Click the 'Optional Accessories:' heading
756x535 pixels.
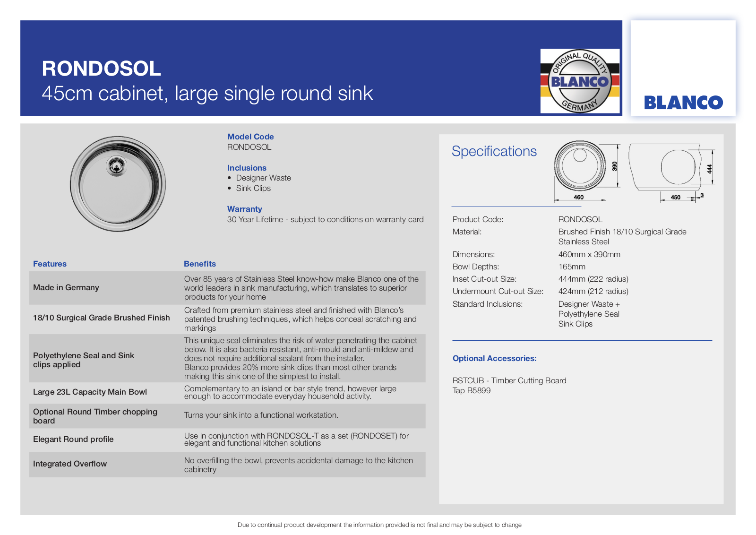click(495, 358)
